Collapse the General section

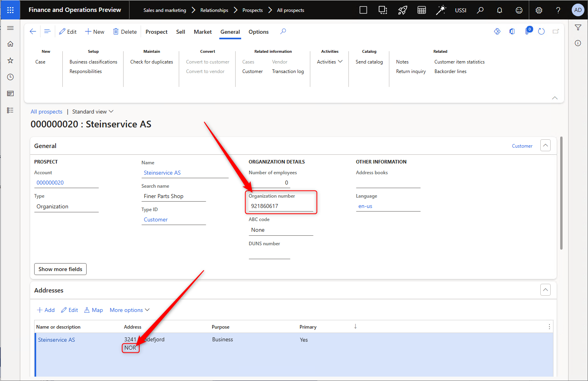point(545,146)
